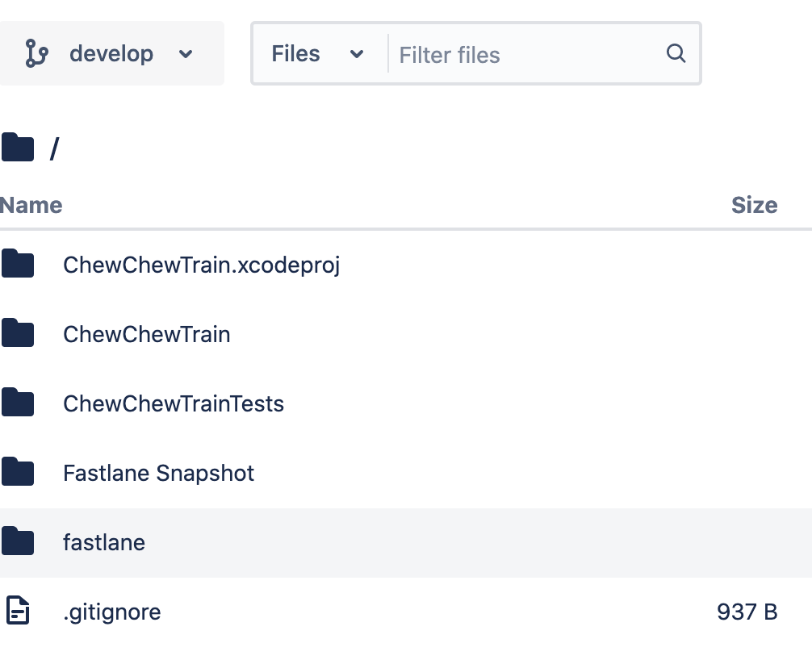The image size is (812, 660).
Task: Click the git branch icon beside develop
Action: [x=37, y=53]
